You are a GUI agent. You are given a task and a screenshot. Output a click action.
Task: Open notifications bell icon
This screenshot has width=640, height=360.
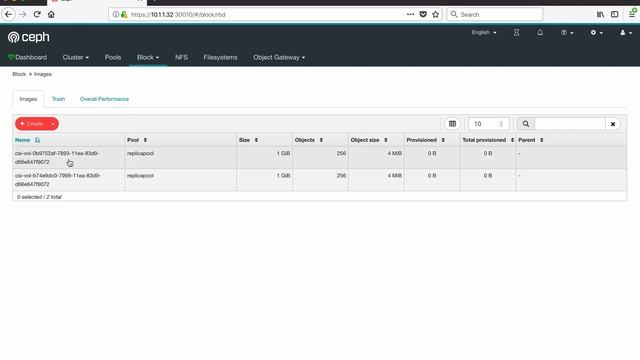click(540, 33)
